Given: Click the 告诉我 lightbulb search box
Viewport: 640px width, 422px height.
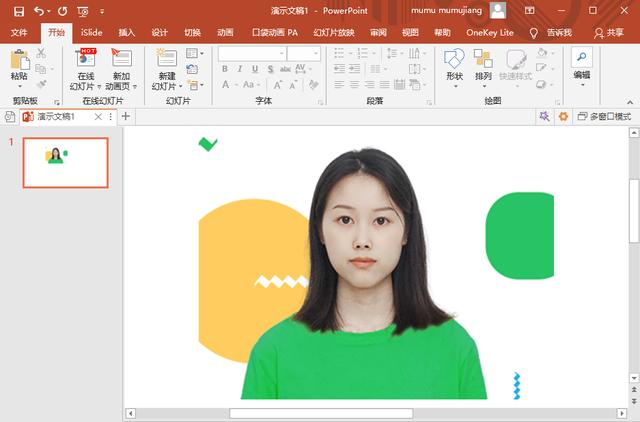Looking at the screenshot, I should pos(551,33).
